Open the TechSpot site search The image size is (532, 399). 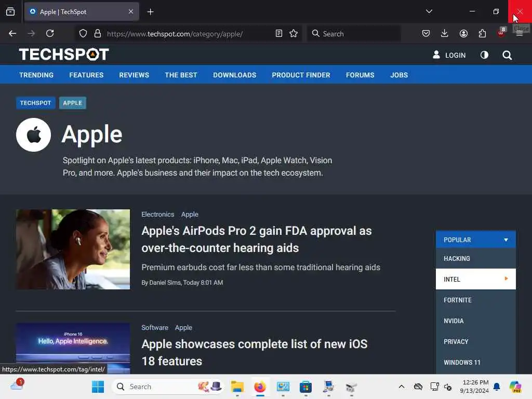click(507, 55)
